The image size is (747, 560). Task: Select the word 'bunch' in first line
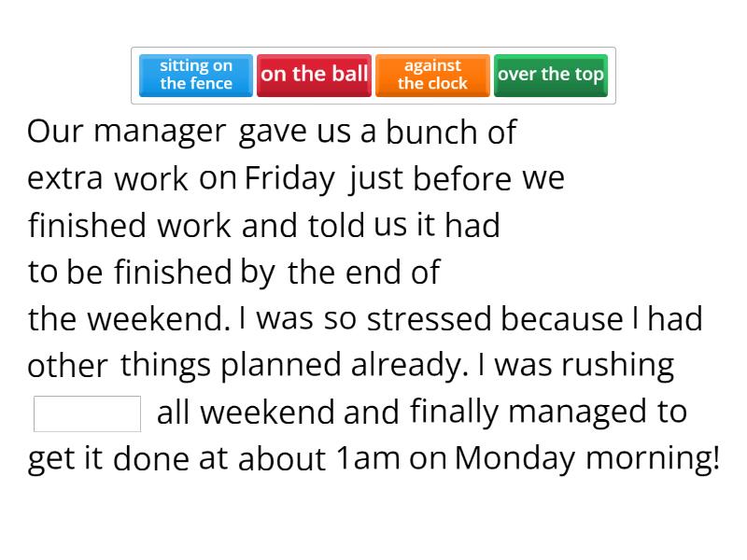point(431,132)
